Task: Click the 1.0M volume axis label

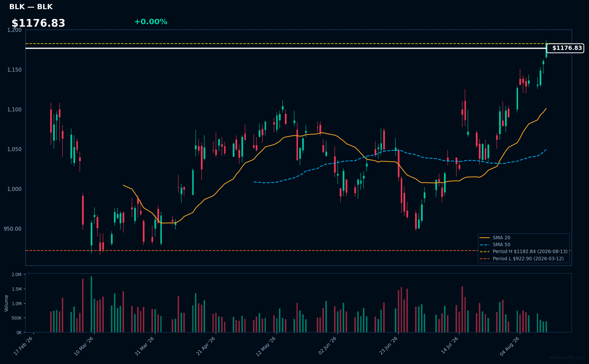Action: coord(17,304)
